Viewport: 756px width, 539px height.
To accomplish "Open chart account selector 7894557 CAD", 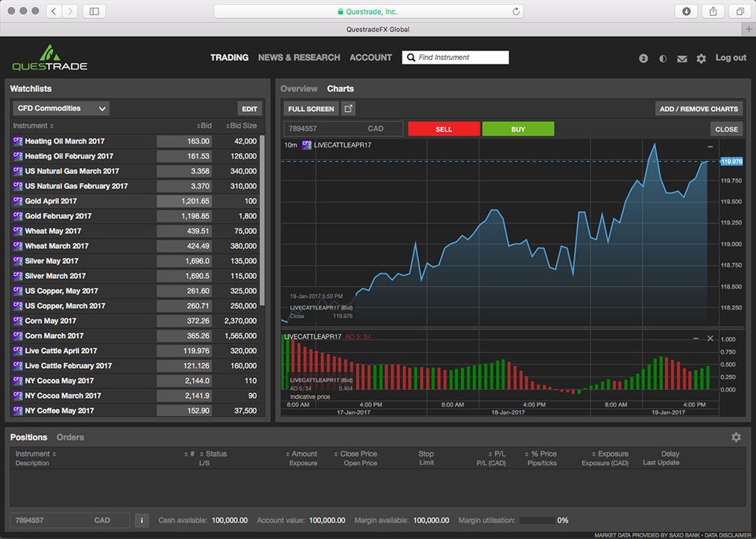I will tap(343, 128).
